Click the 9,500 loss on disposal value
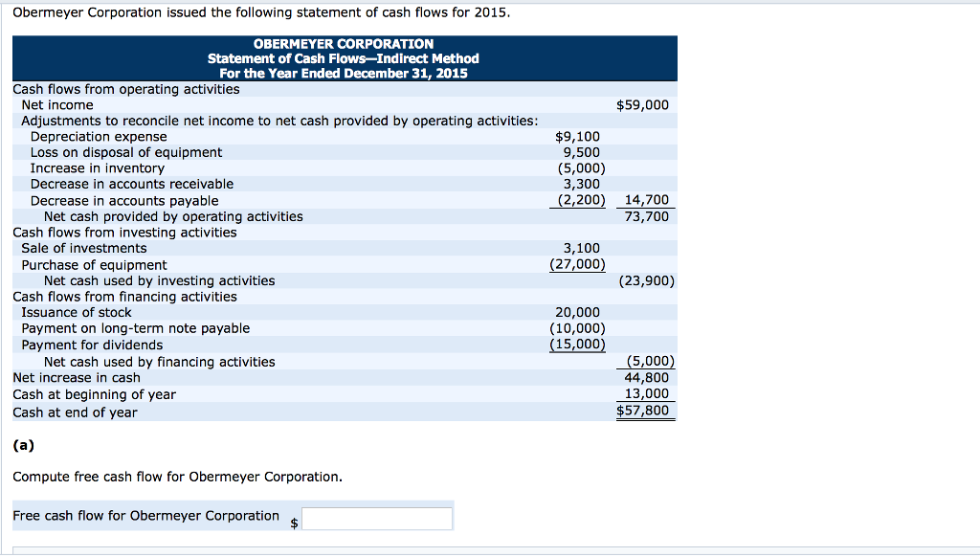Screen dimensions: 980x557 581,152
